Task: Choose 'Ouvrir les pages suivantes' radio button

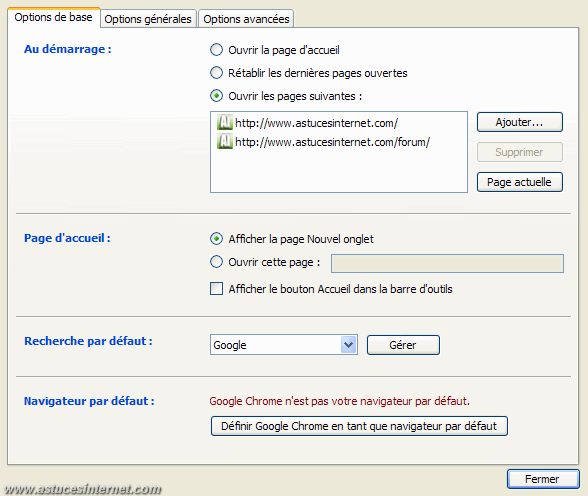Action: point(216,96)
